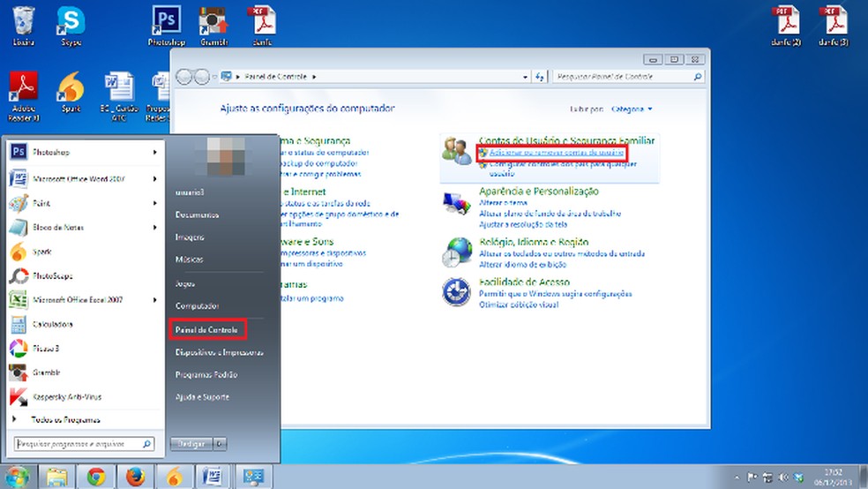The image size is (868, 489).
Task: Open Google Chrome from the taskbar
Action: point(96,477)
